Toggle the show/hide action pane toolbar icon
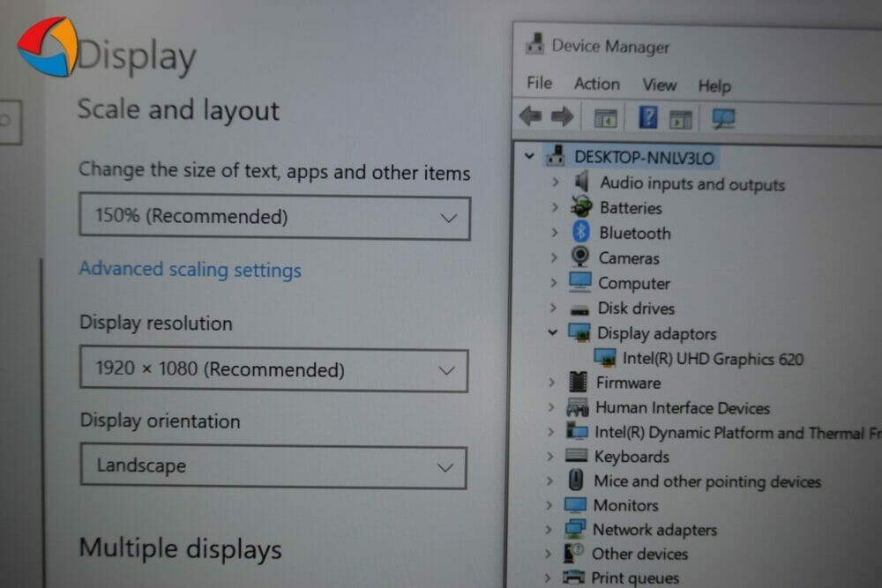882x588 pixels. click(x=681, y=119)
